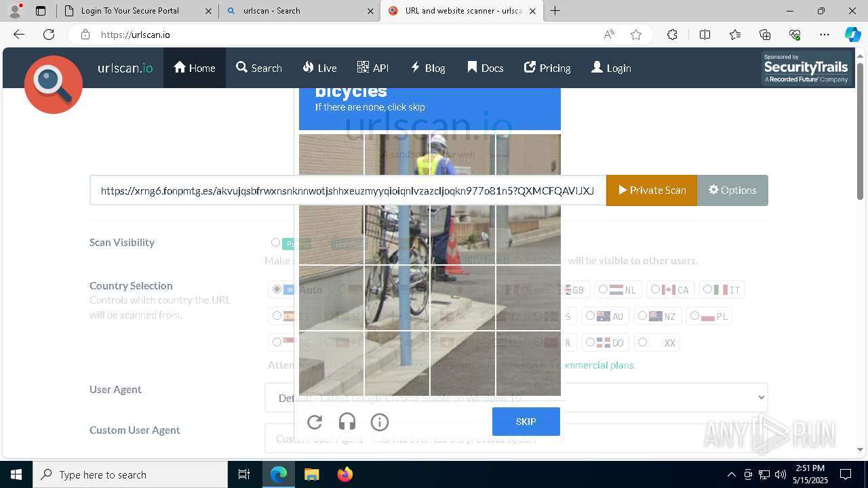View site information lock icon
Screen dimensions: 868x488
85,35
